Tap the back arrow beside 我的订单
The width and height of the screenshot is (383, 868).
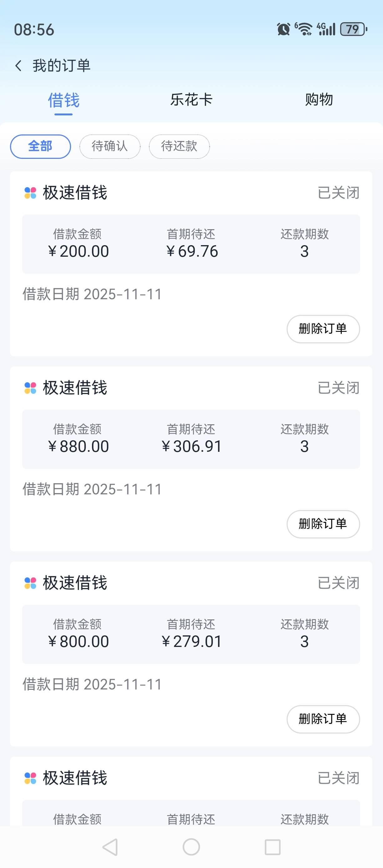[x=18, y=66]
